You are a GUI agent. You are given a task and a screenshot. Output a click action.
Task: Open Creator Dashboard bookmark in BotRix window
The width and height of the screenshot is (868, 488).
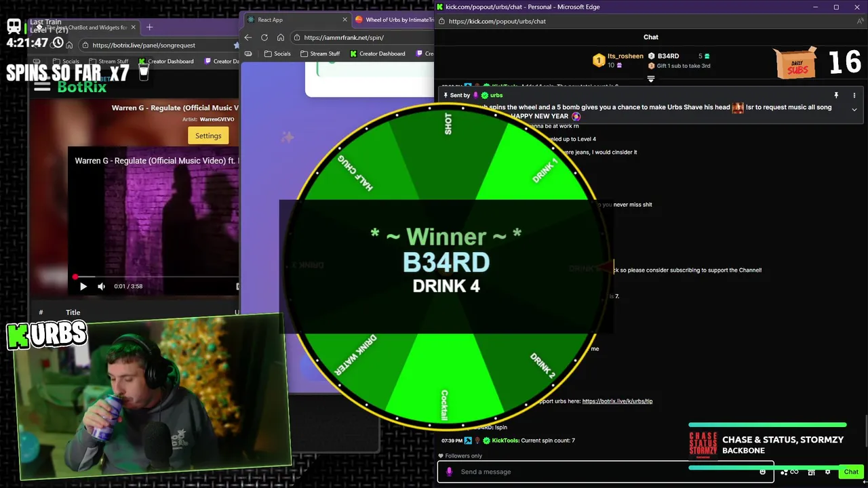166,61
